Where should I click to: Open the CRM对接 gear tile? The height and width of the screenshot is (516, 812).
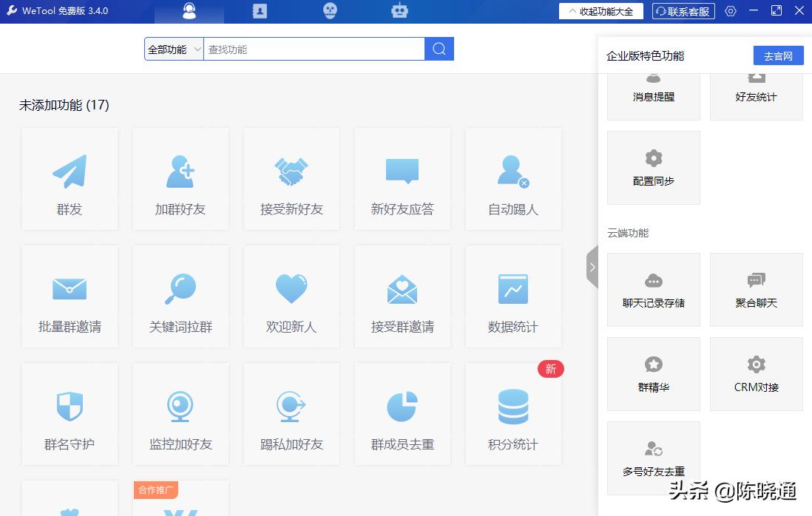pos(756,374)
